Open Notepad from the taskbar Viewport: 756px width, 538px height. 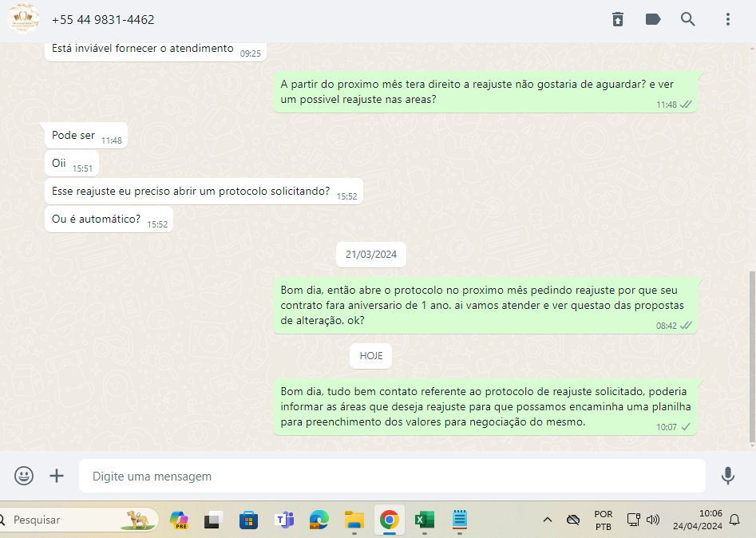pos(460,520)
